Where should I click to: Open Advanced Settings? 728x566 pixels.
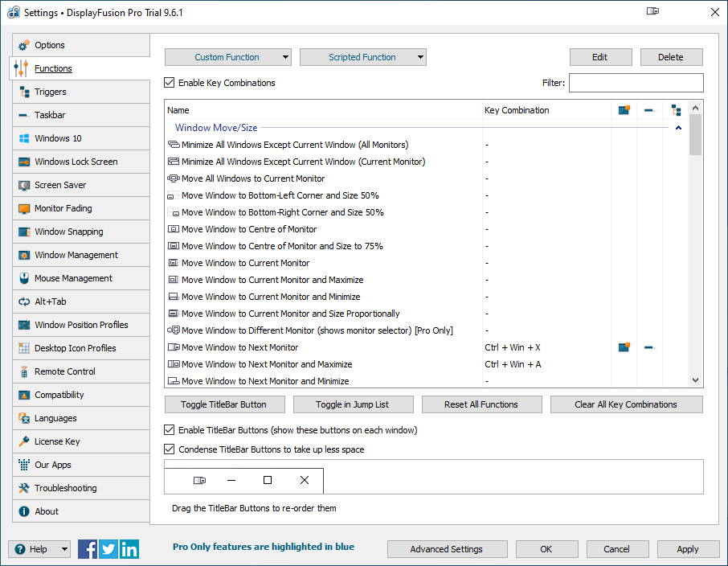tap(447, 549)
